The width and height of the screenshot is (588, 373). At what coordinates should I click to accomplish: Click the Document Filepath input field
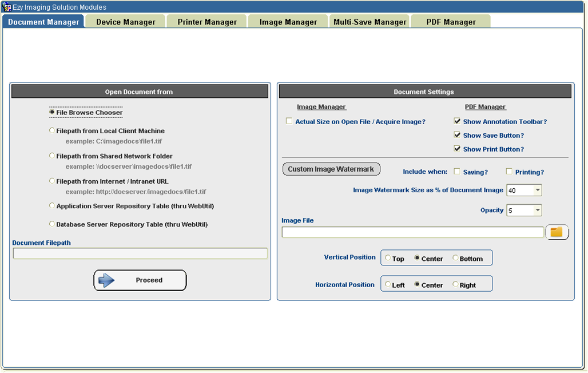click(140, 253)
